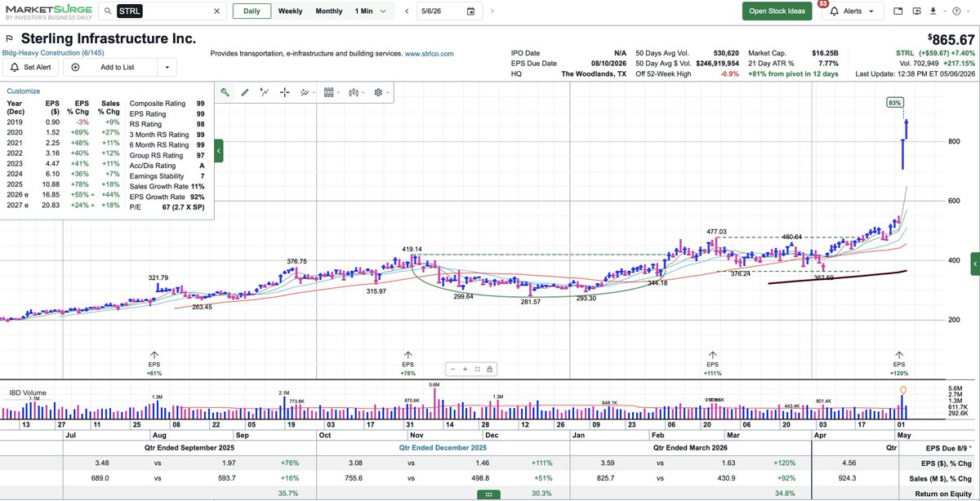Open the candlestick chart style icon
The image size is (980, 501).
pyautogui.click(x=354, y=92)
